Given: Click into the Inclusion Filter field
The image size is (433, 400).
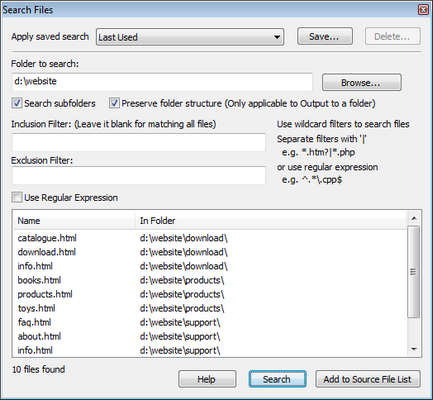Looking at the screenshot, I should (x=139, y=142).
